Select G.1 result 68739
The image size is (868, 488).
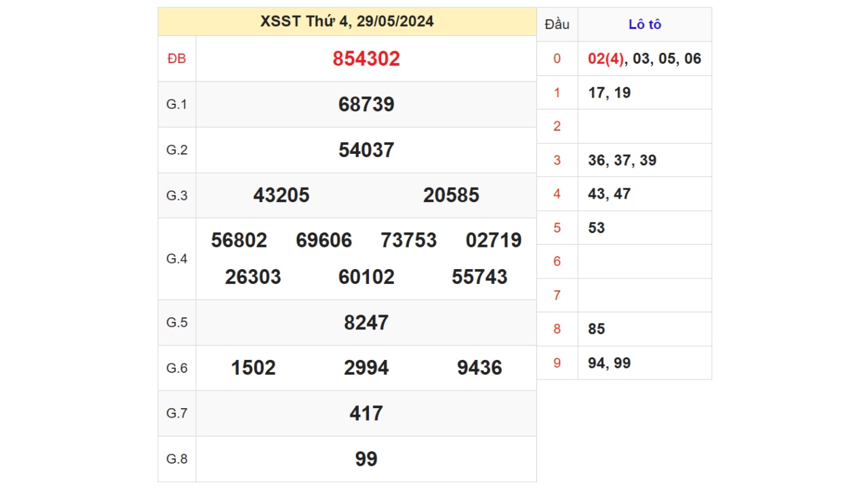click(366, 104)
